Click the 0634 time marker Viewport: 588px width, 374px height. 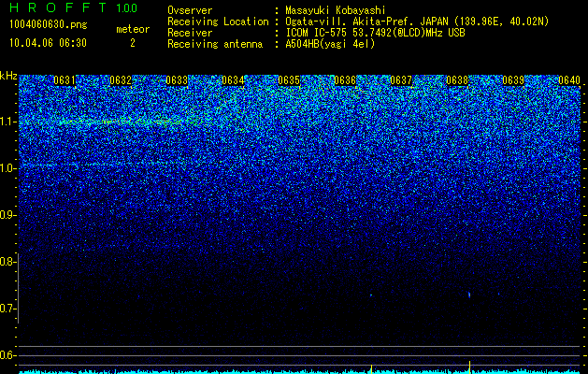(233, 80)
